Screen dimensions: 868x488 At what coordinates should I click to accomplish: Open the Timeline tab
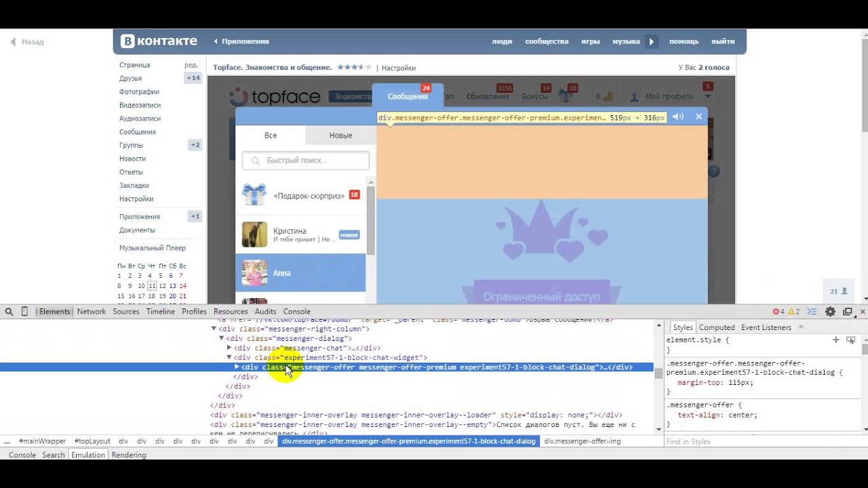[x=161, y=312]
